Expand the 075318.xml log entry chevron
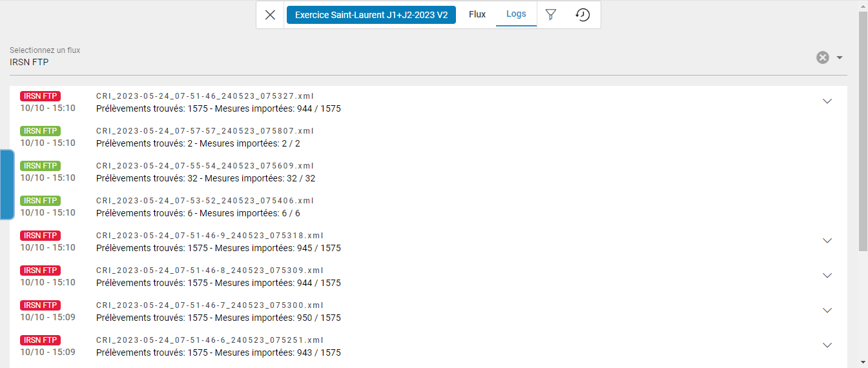The width and height of the screenshot is (868, 368). [827, 241]
